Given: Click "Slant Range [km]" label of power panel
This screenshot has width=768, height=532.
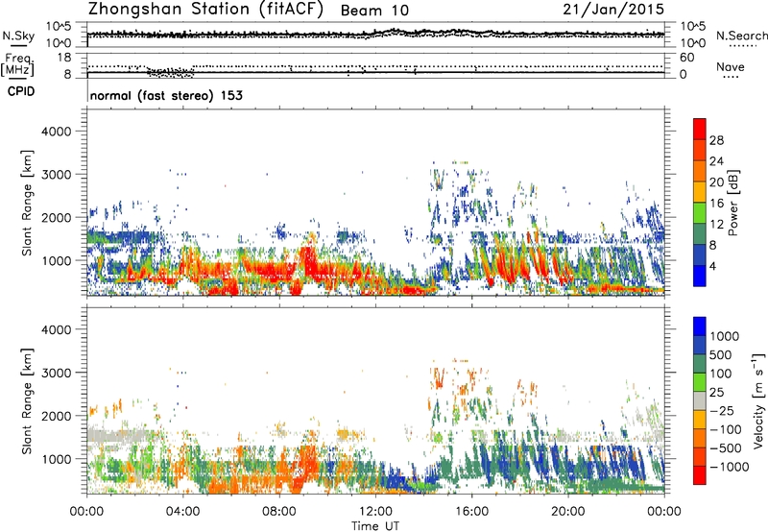Looking at the screenshot, I should [x=27, y=203].
